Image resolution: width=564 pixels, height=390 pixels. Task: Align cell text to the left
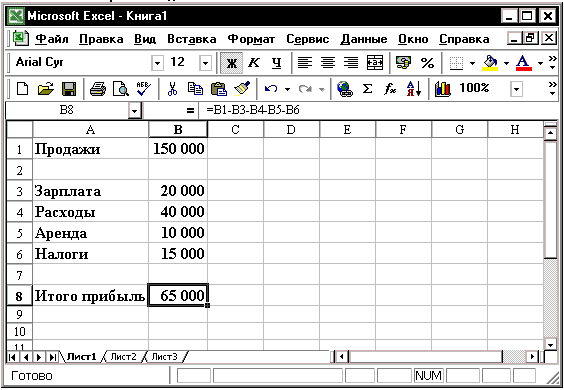pos(305,63)
